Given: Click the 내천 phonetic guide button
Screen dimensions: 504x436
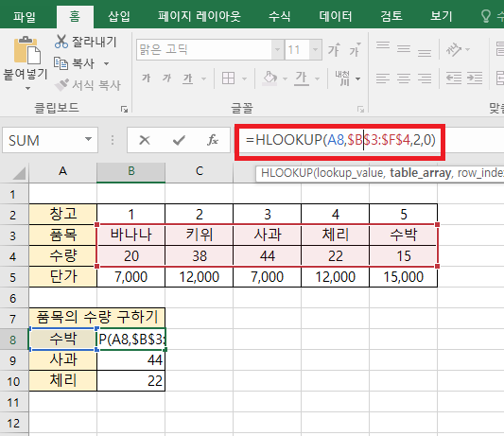Looking at the screenshot, I should (x=342, y=78).
